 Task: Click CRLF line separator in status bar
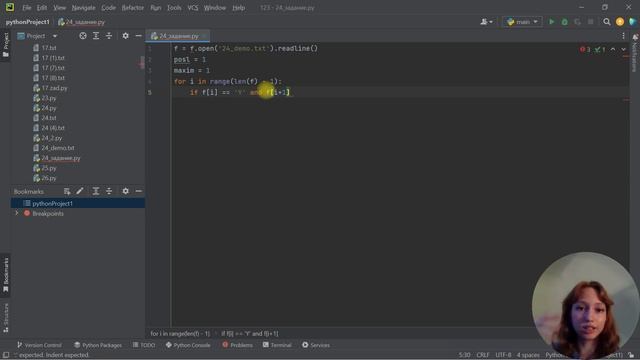482,355
